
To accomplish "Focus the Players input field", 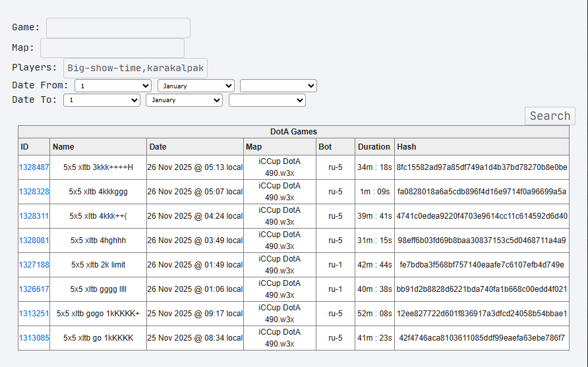I will point(135,68).
